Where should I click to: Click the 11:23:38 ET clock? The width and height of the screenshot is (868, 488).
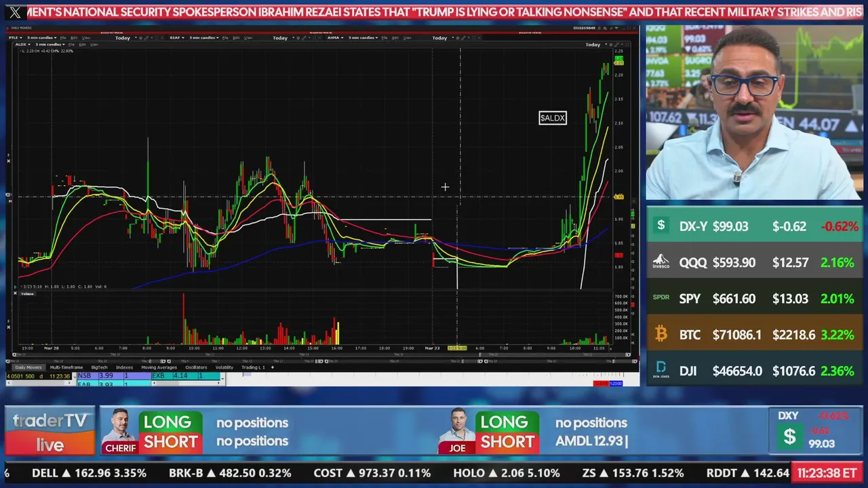click(827, 473)
